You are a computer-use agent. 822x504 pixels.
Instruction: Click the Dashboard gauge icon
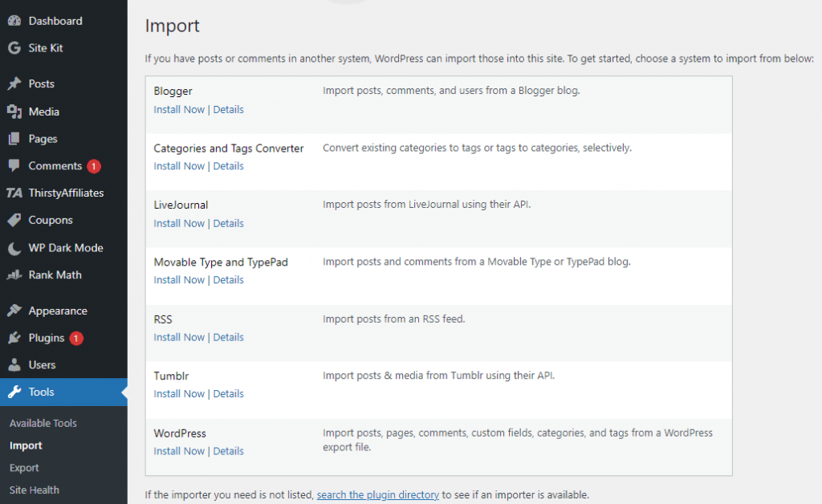14,21
